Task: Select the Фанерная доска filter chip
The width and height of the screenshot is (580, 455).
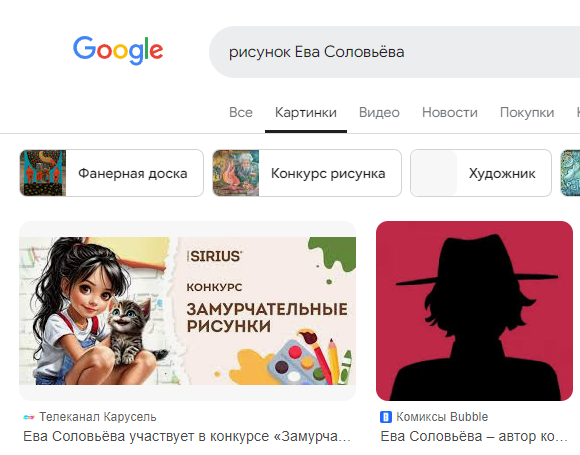Action: 111,173
